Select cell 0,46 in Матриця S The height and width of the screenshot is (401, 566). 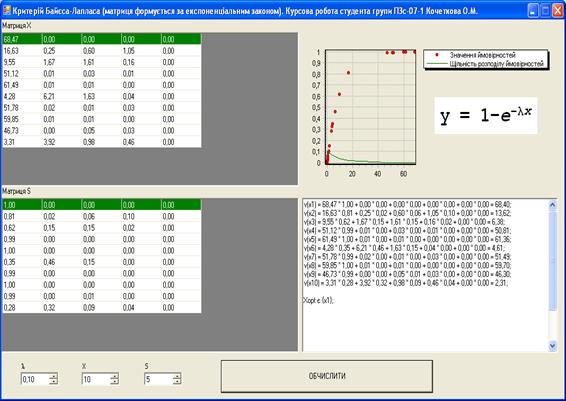[62, 262]
